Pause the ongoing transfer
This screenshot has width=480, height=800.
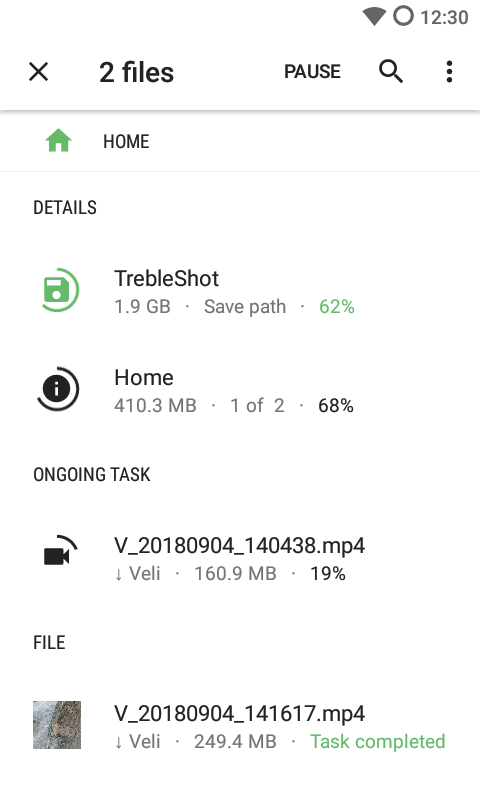pos(312,71)
